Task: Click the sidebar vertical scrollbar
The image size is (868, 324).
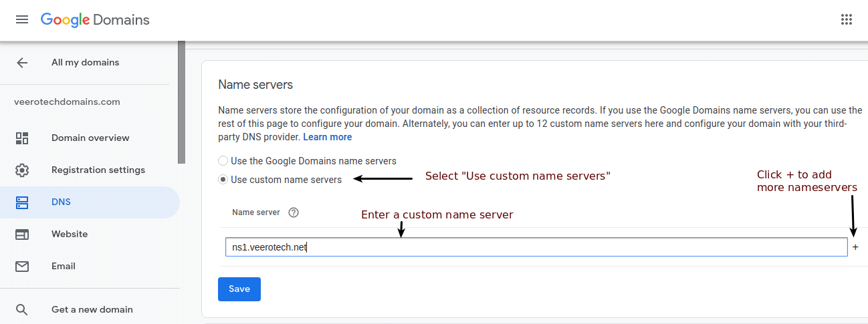Action: (x=181, y=102)
